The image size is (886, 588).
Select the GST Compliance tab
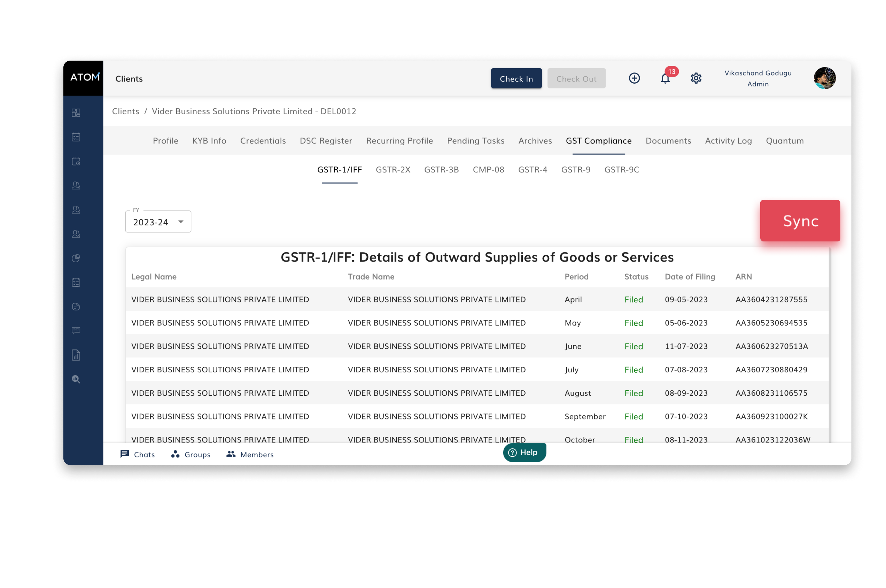tap(599, 141)
